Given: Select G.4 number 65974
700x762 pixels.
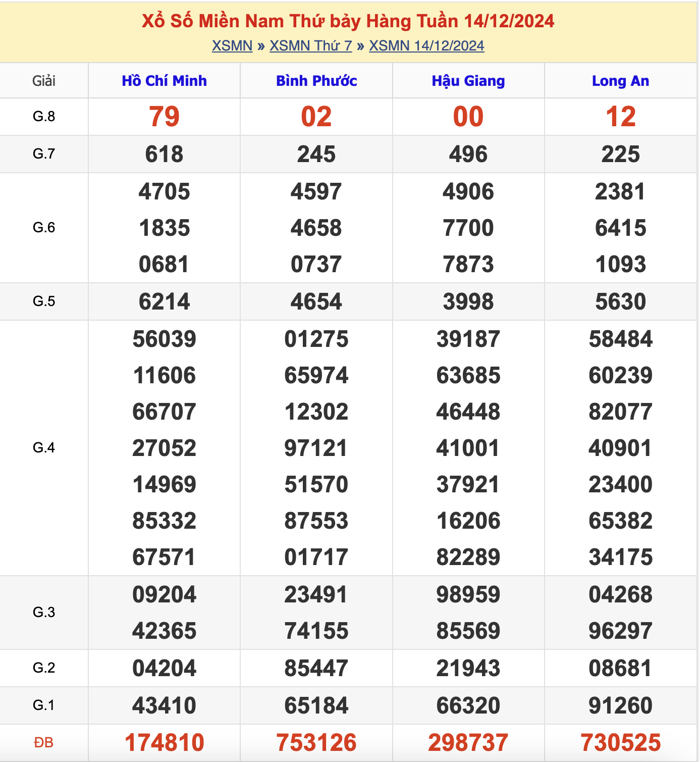Looking at the screenshot, I should click(x=316, y=375).
